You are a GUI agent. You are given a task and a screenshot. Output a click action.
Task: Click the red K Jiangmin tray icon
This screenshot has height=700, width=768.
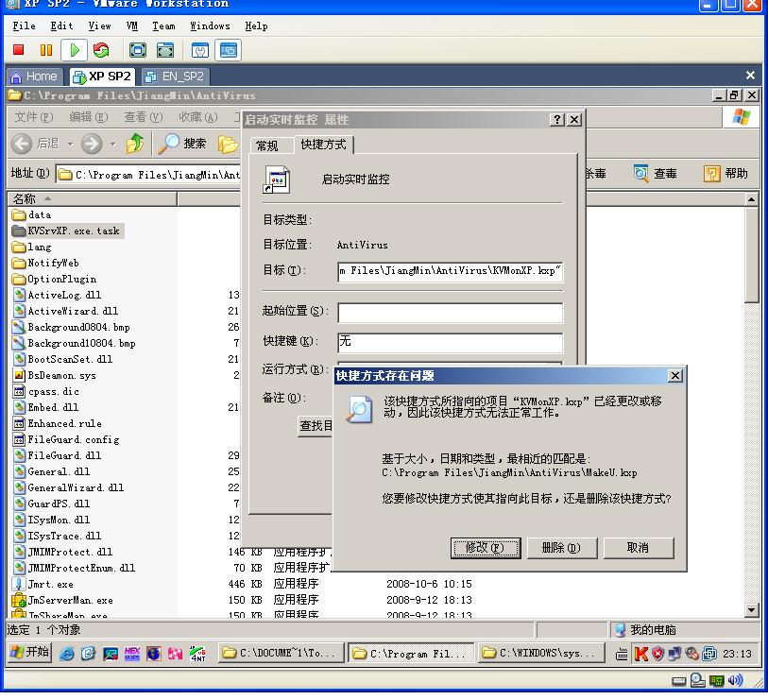[x=640, y=654]
